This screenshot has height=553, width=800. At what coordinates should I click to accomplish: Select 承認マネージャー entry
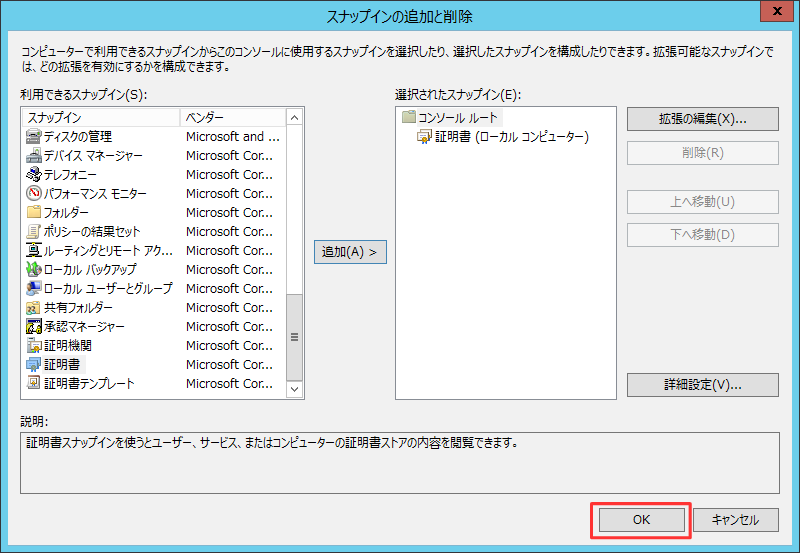[x=84, y=326]
